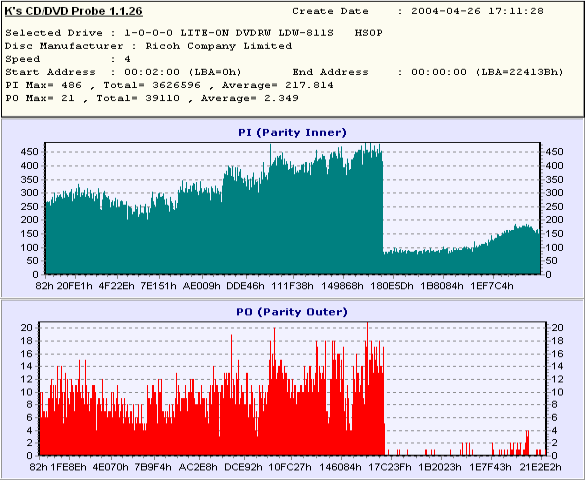Click the AE009h label on PI axis

[x=202, y=286]
